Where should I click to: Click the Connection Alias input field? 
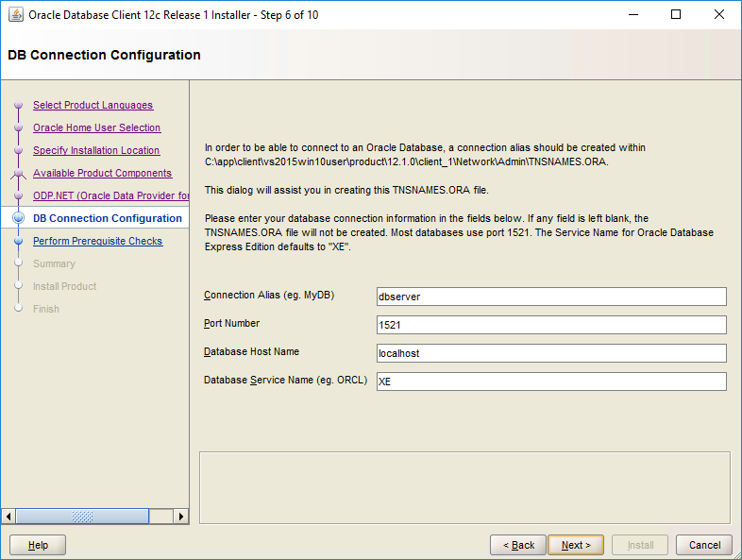coord(551,297)
